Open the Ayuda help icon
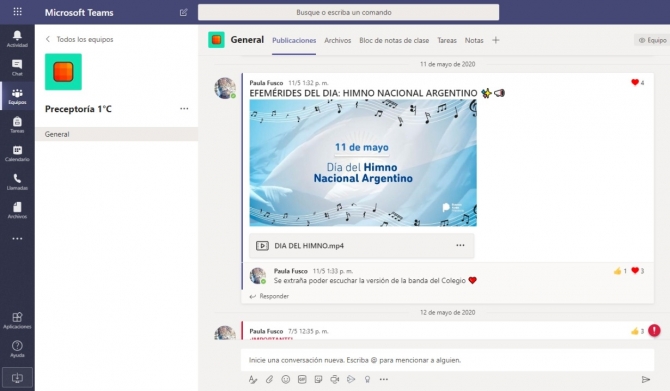 pyautogui.click(x=17, y=349)
